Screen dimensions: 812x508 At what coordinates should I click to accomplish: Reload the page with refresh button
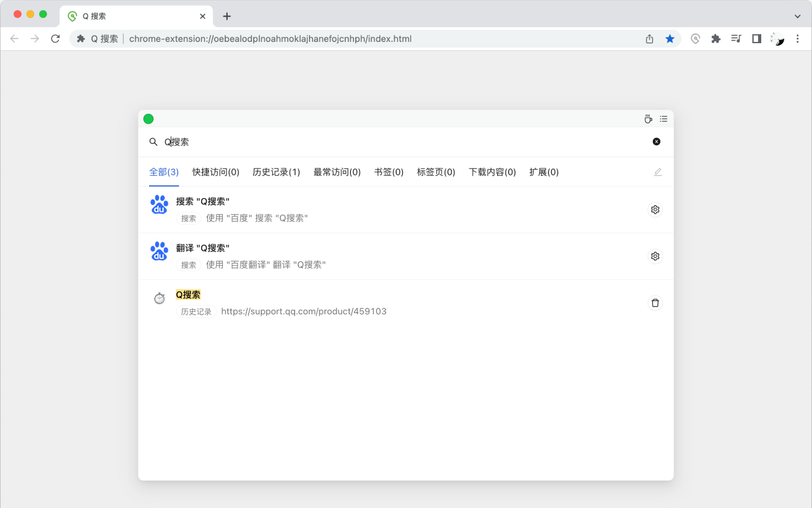click(55, 39)
